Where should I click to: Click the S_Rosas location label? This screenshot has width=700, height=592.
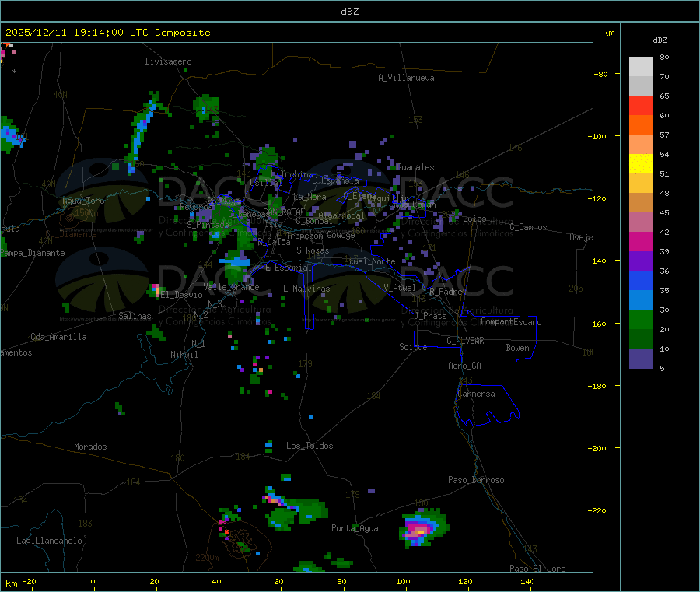[x=313, y=250]
